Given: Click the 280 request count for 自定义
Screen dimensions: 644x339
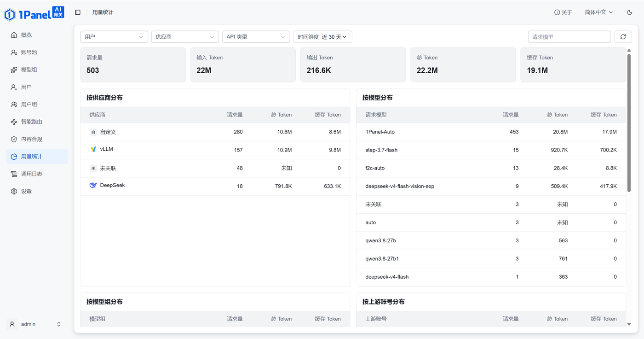Looking at the screenshot, I should point(238,132).
